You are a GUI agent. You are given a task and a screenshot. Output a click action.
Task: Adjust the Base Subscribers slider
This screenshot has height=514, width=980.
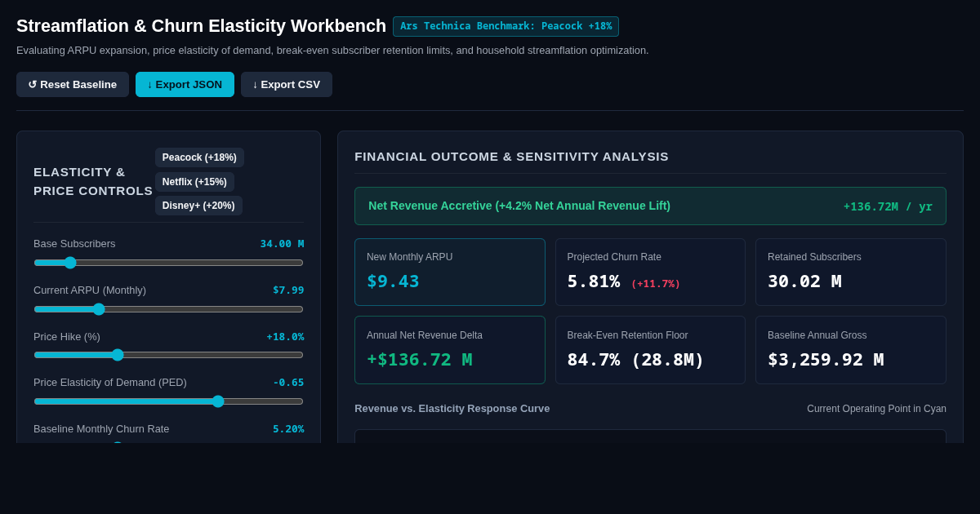pos(168,263)
